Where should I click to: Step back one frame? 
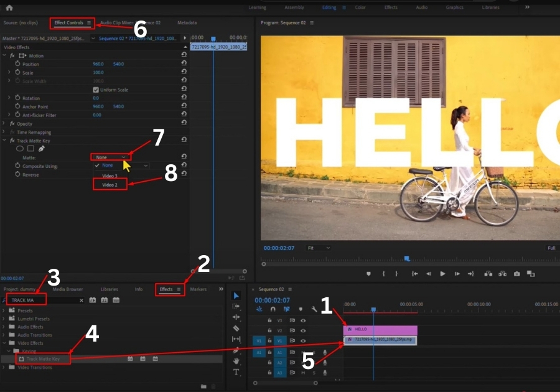(429, 274)
